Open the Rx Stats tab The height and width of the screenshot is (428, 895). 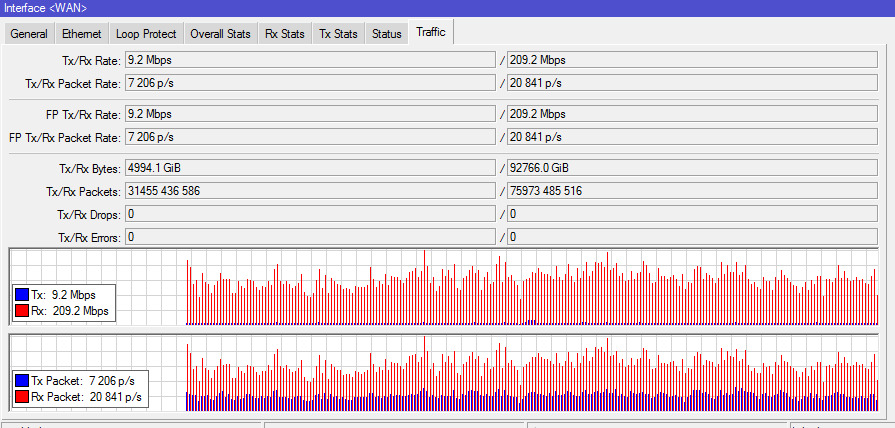pyautogui.click(x=284, y=34)
